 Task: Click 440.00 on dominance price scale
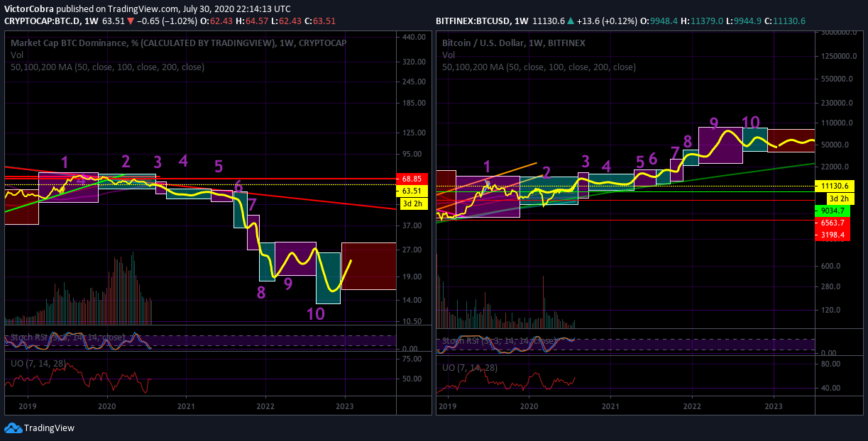(412, 37)
